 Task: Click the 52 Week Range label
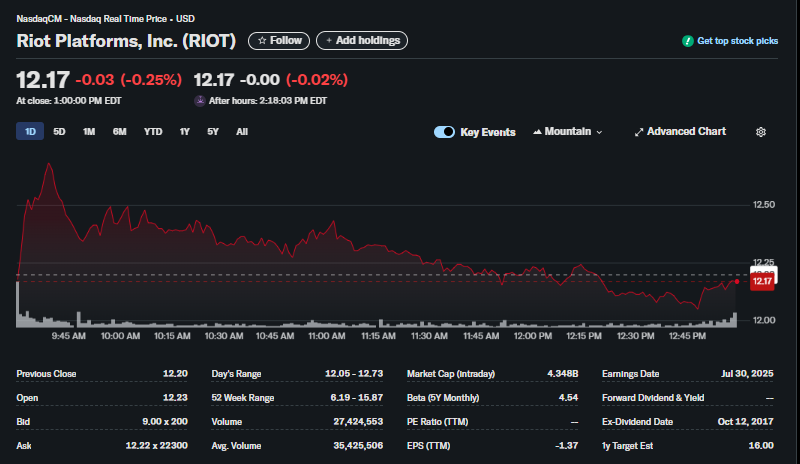(243, 398)
